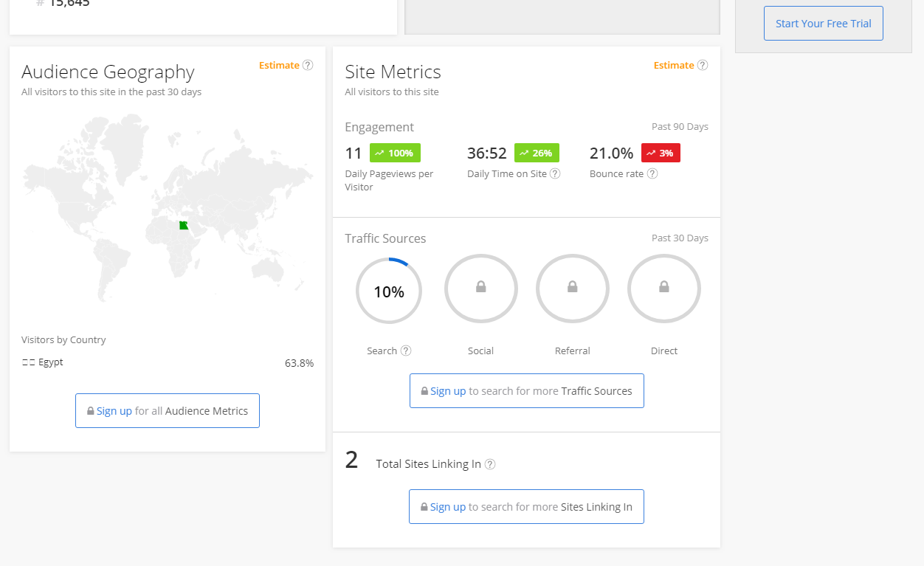The width and height of the screenshot is (924, 566).
Task: Click orange Estimate label in Site Metrics
Action: pos(673,65)
